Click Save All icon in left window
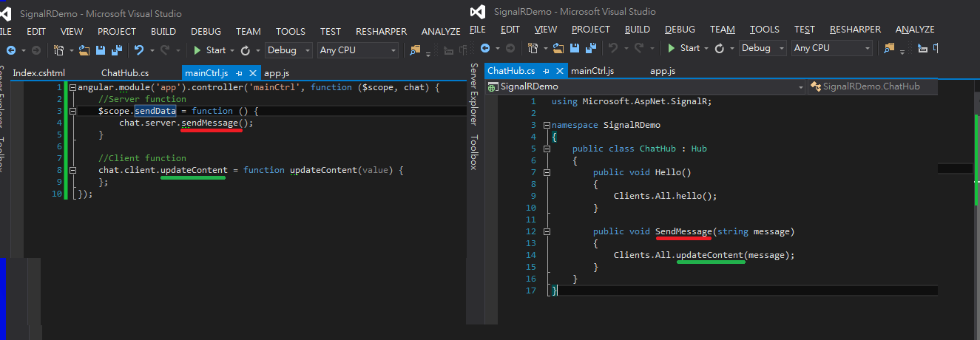This screenshot has width=980, height=340. [116, 50]
